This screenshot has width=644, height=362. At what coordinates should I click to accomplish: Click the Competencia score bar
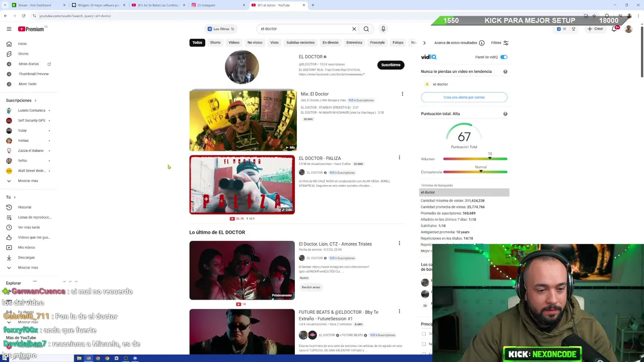(x=475, y=172)
